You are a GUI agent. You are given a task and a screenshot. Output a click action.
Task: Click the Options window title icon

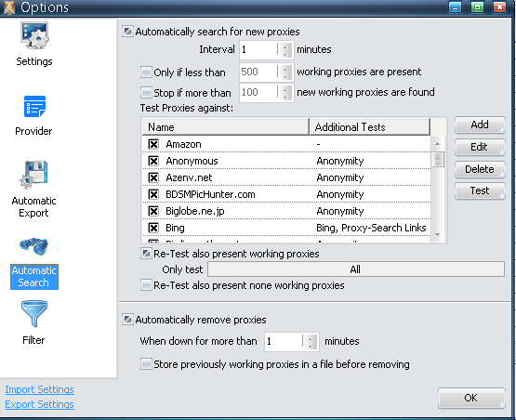click(9, 7)
